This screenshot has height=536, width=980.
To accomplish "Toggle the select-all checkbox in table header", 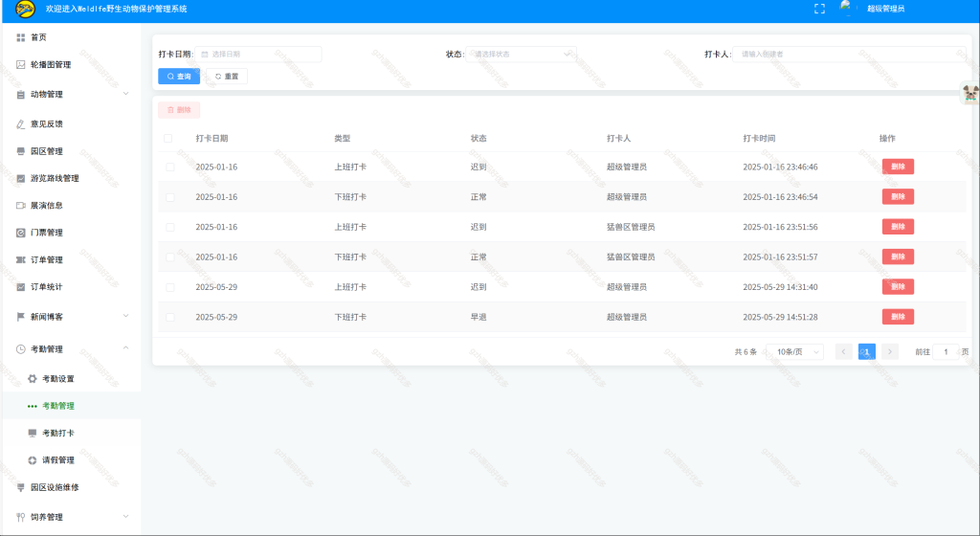I will (x=168, y=138).
